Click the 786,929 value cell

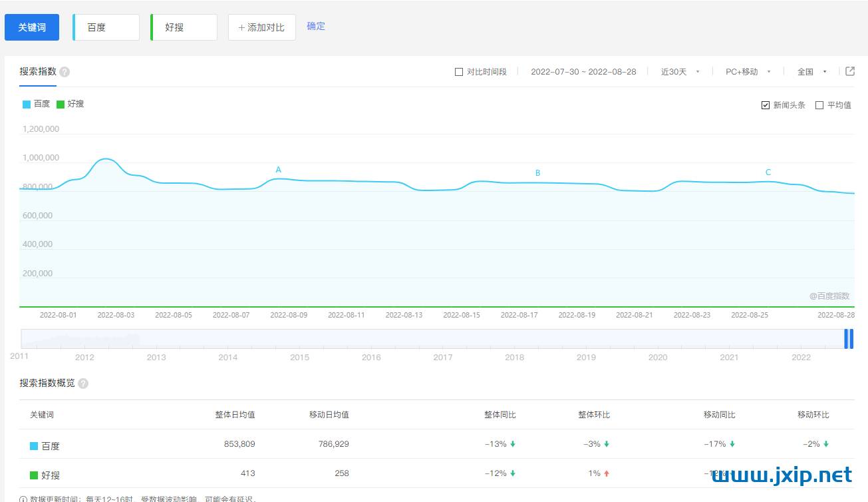click(333, 444)
